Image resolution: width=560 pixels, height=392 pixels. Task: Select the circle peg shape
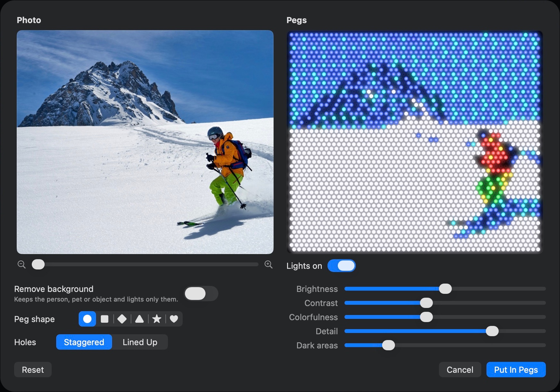87,319
